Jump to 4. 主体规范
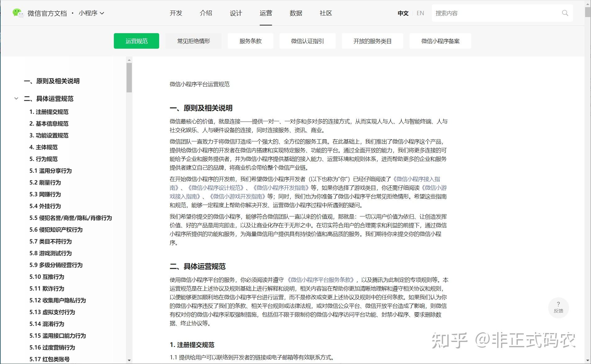This screenshot has width=591, height=364. pyautogui.click(x=43, y=147)
